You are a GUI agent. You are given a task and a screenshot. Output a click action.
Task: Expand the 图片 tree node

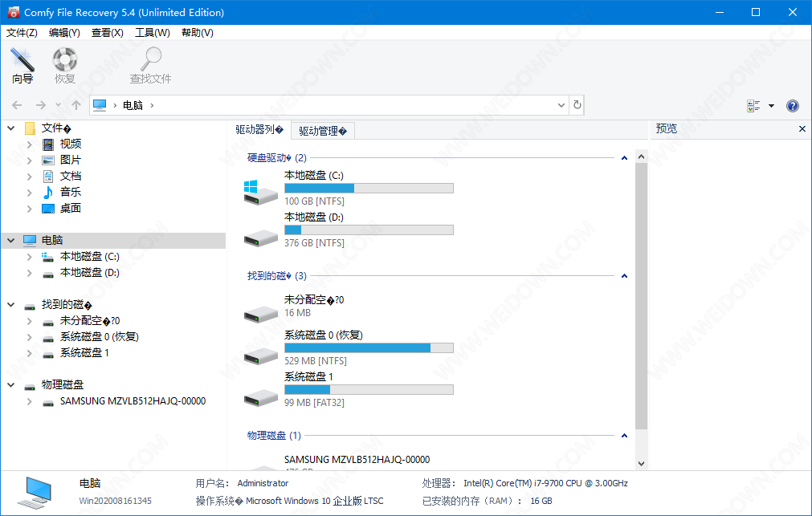(30, 160)
